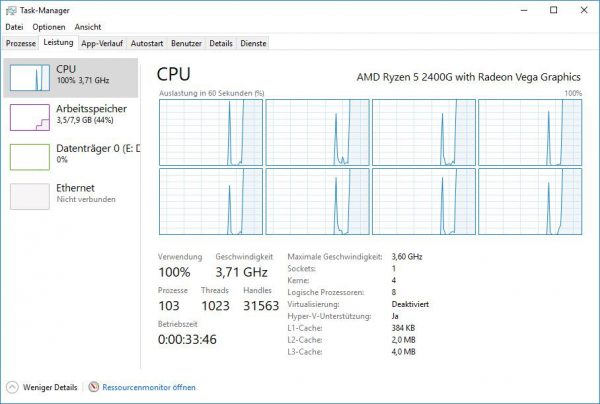Open the Datei menu
The width and height of the screenshot is (600, 404).
point(14,27)
